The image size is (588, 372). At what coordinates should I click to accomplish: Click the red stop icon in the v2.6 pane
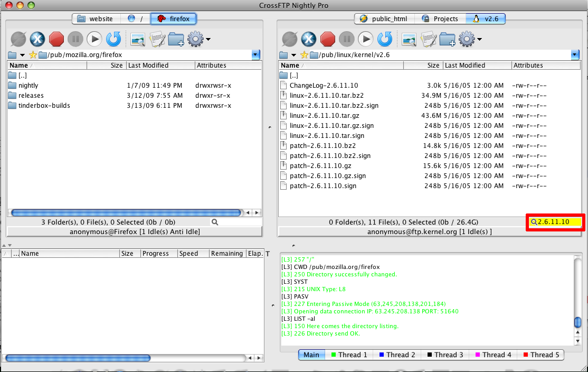pyautogui.click(x=328, y=39)
